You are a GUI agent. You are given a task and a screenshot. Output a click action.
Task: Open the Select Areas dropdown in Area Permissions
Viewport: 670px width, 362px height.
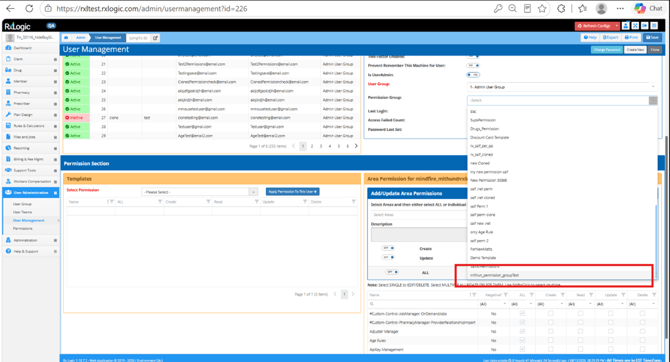[x=419, y=215]
